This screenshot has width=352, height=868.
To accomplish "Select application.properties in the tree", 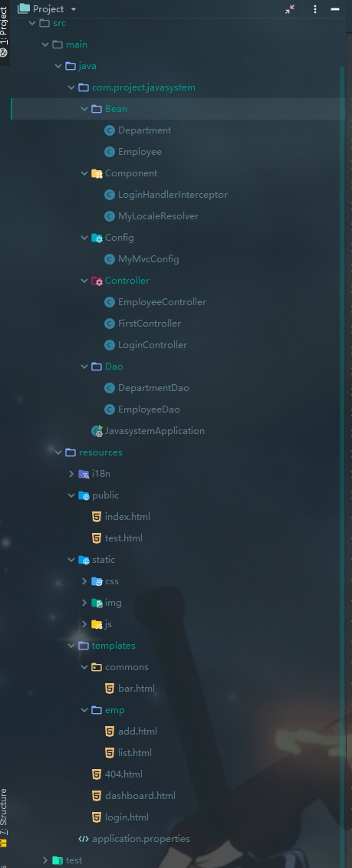I will [x=141, y=839].
